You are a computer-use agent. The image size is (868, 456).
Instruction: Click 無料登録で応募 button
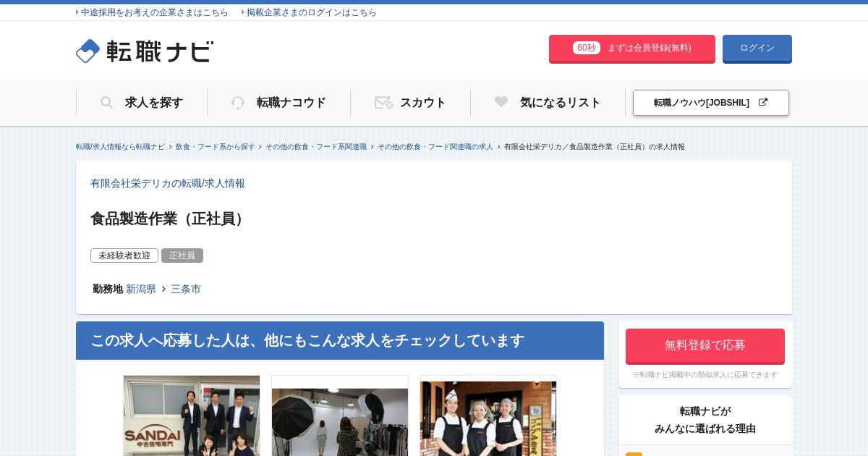[x=705, y=346]
